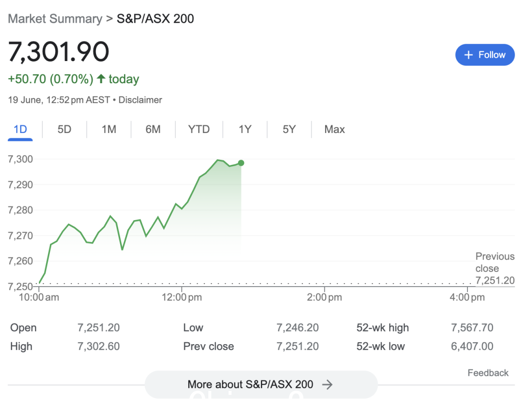The height and width of the screenshot is (420, 532).
Task: Click the 52-wk high value 7,567.70
Action: click(472, 328)
